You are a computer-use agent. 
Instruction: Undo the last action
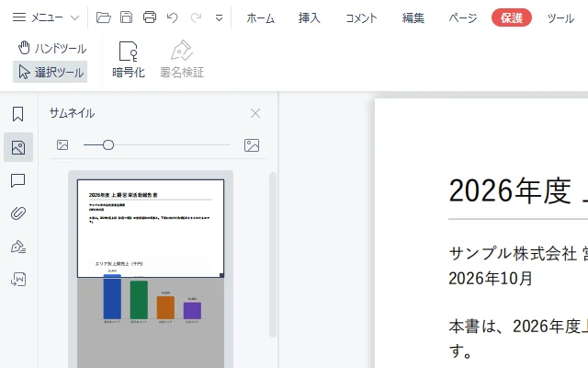[x=173, y=17]
